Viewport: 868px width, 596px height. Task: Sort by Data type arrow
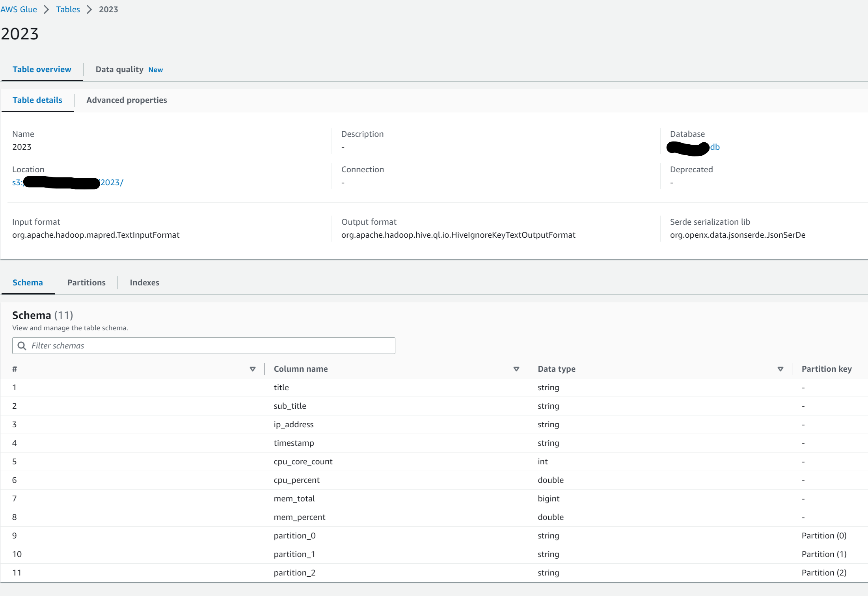pos(780,369)
